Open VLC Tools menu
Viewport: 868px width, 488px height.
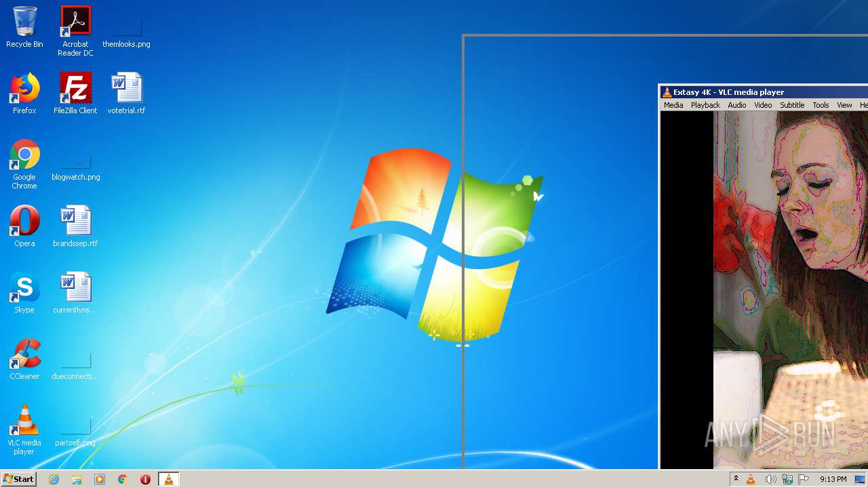click(821, 105)
